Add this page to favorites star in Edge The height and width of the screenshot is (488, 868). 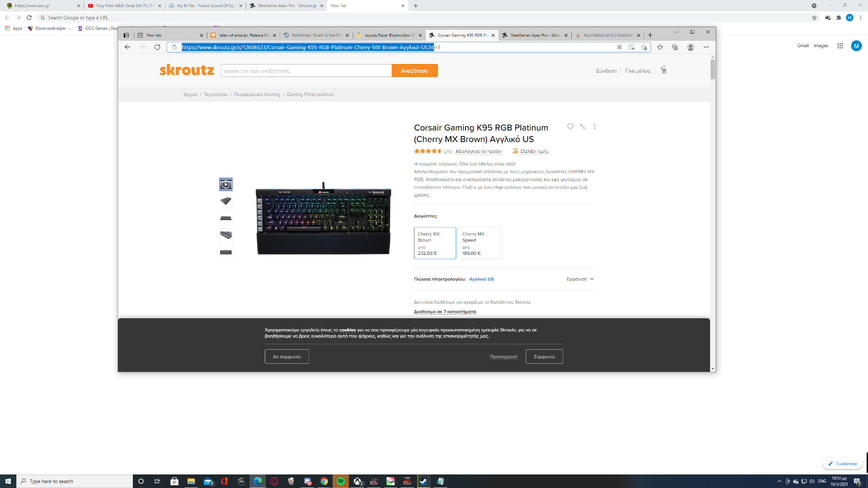pos(644,47)
